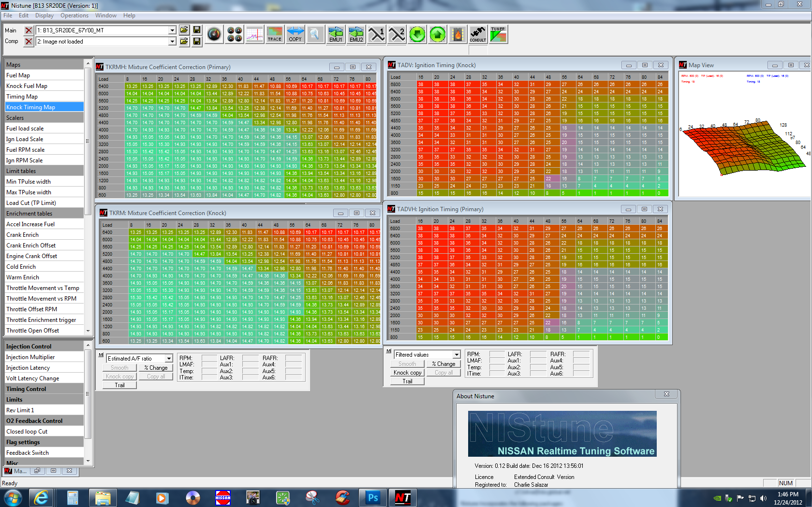Click the magnifier search icon in toolbar
The width and height of the screenshot is (812, 507).
[315, 34]
